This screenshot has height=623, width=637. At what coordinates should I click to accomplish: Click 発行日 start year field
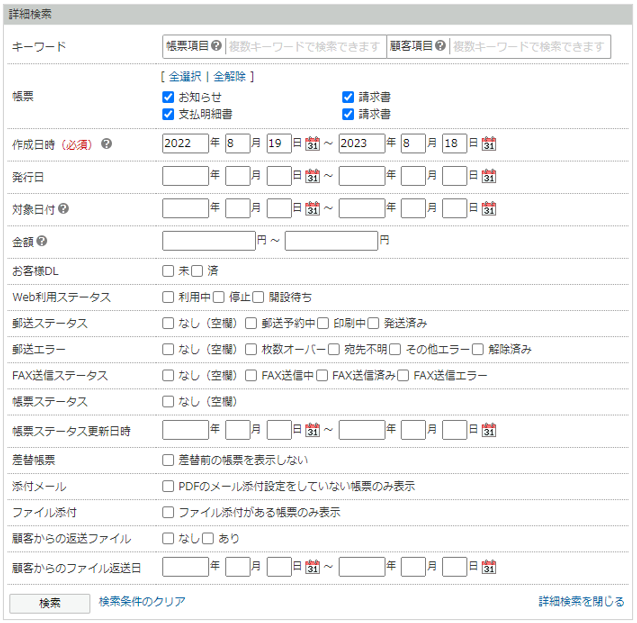click(185, 176)
